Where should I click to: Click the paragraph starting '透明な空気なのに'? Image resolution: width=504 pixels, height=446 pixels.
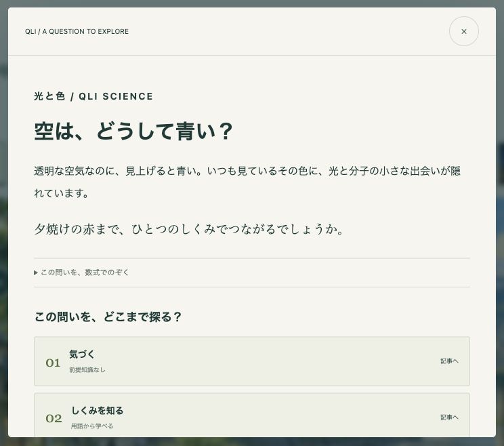click(247, 182)
